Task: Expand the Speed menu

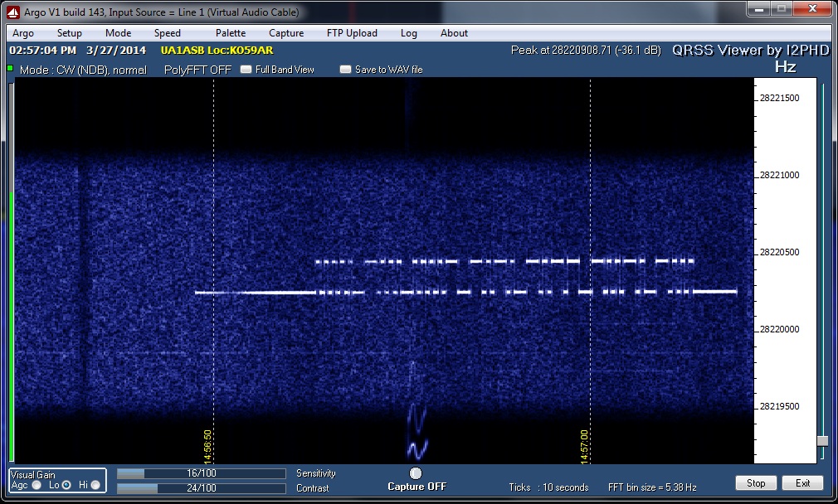Action: tap(167, 33)
